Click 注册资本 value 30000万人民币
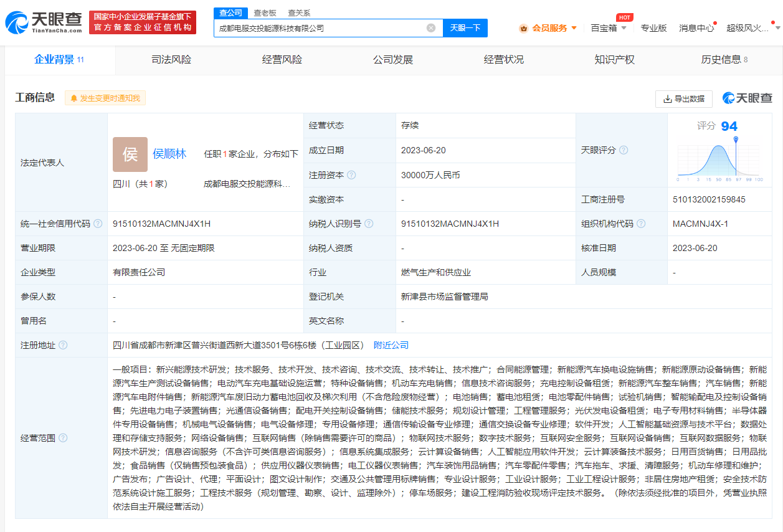This screenshot has width=783, height=532. 430,175
